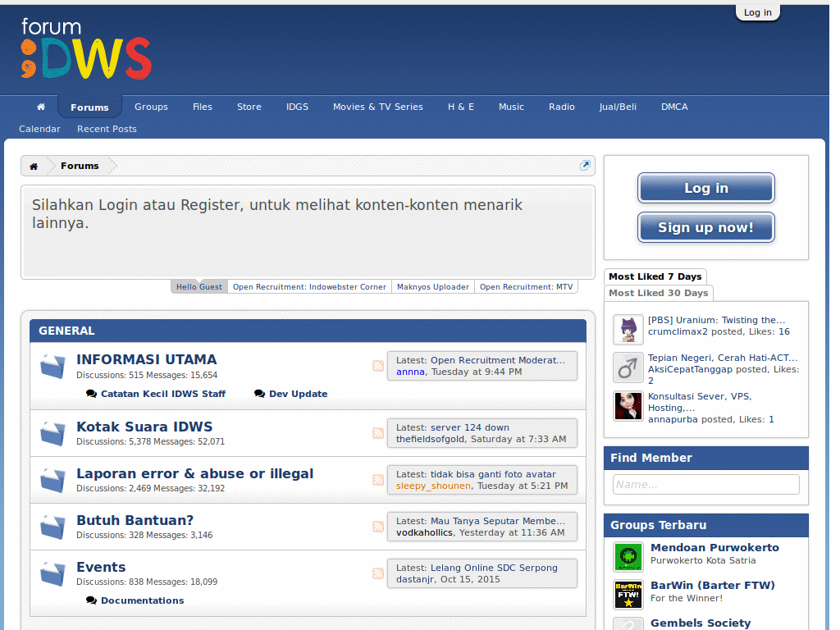Click speech bubble icon beside Dev Update
840x630 pixels.
[x=259, y=394]
